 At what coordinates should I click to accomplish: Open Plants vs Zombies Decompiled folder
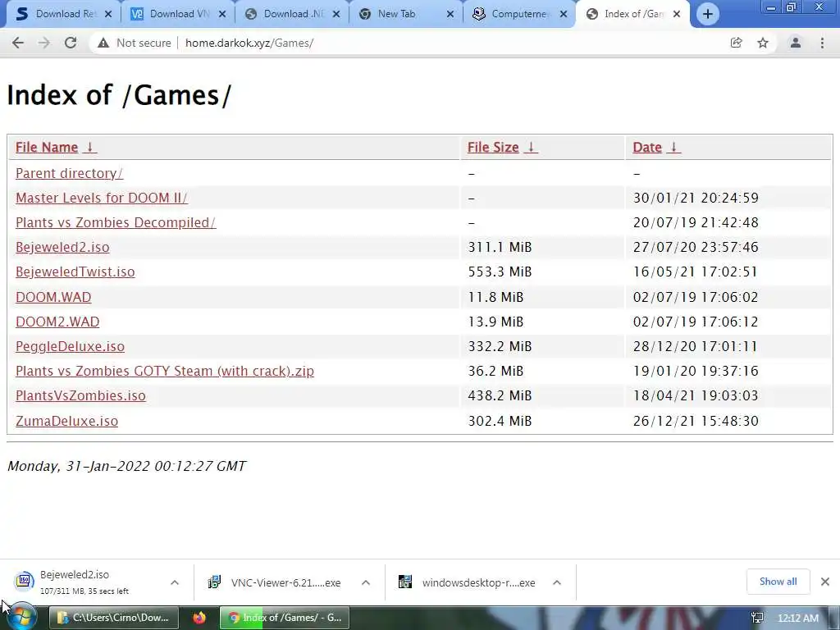coord(116,222)
